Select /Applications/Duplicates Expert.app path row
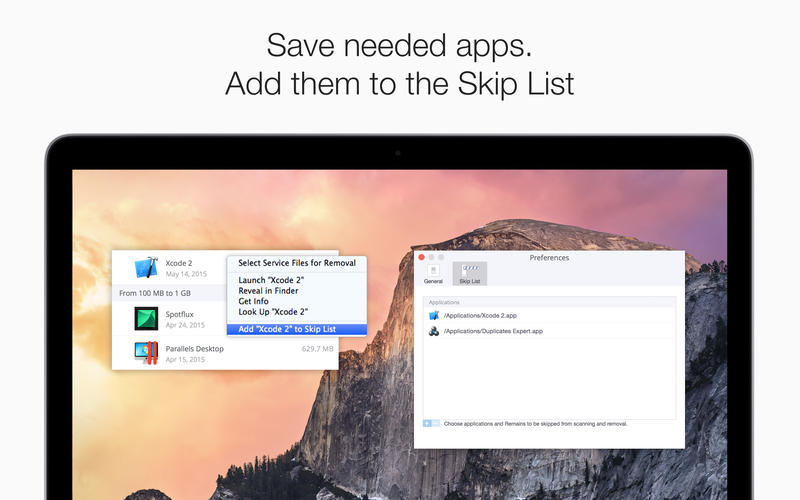The image size is (800, 500). point(549,331)
